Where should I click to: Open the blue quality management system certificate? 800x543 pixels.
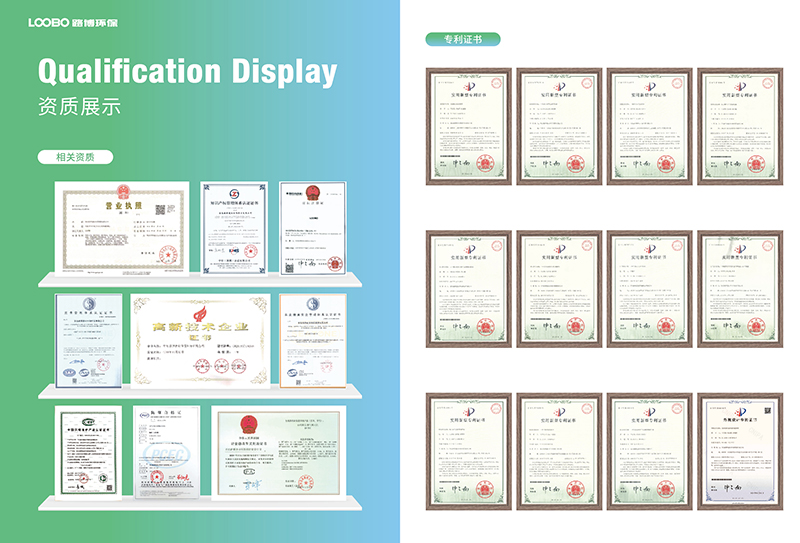pyautogui.click(x=89, y=340)
